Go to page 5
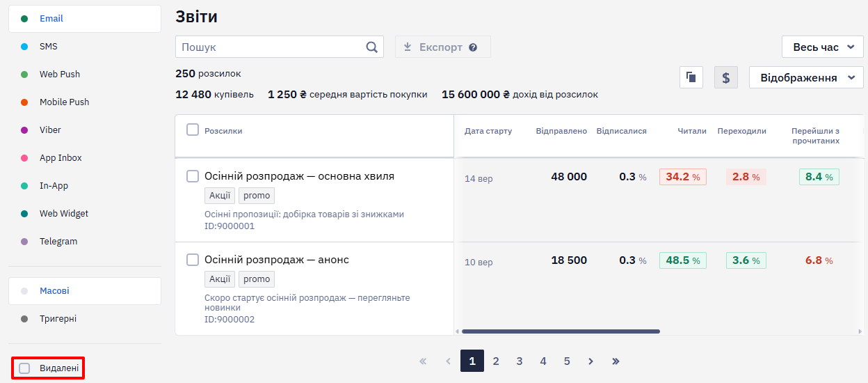 pyautogui.click(x=567, y=361)
